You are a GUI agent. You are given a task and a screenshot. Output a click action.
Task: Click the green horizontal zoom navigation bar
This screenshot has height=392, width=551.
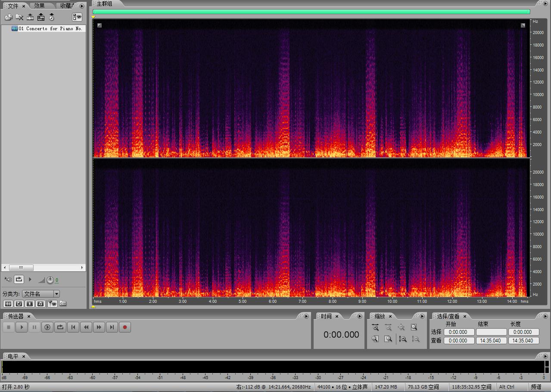point(311,12)
